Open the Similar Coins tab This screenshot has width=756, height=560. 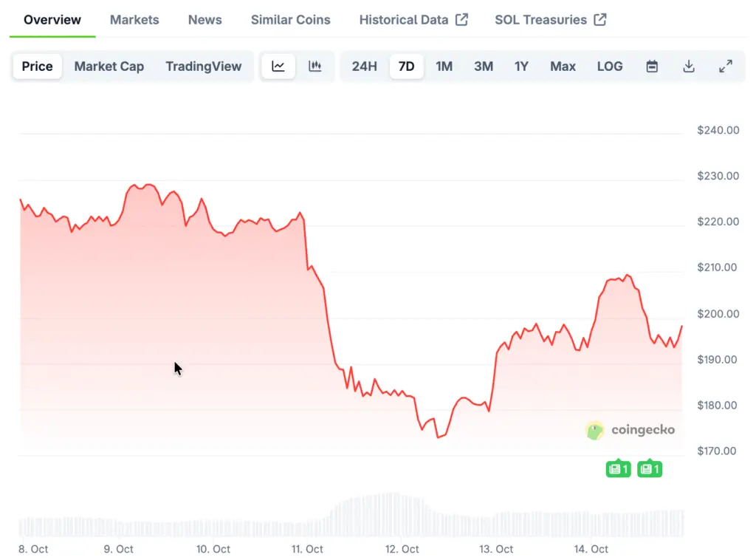291,20
